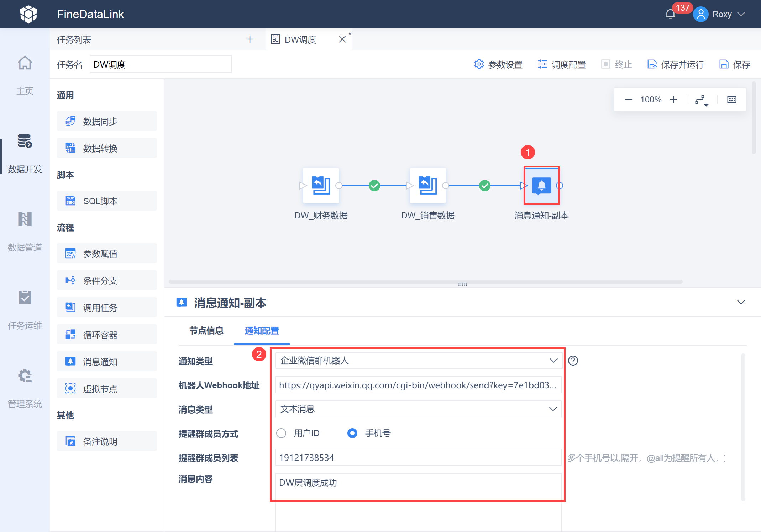Viewport: 761px width, 532px height.
Task: Switch to the 节点信息 tab
Action: point(206,331)
